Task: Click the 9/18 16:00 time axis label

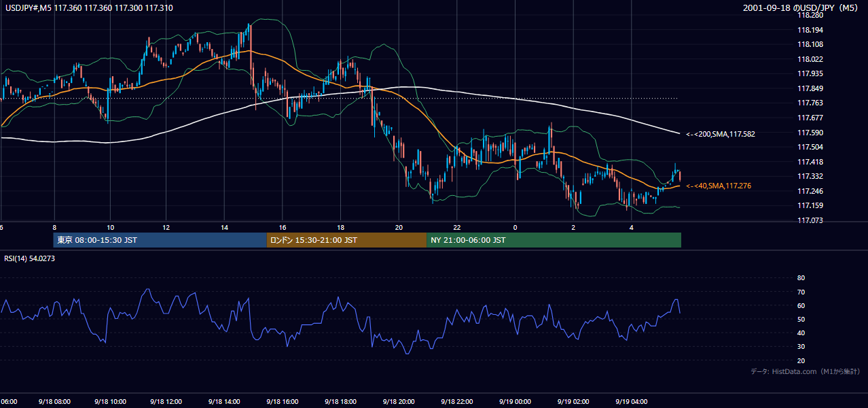Action: (x=283, y=402)
